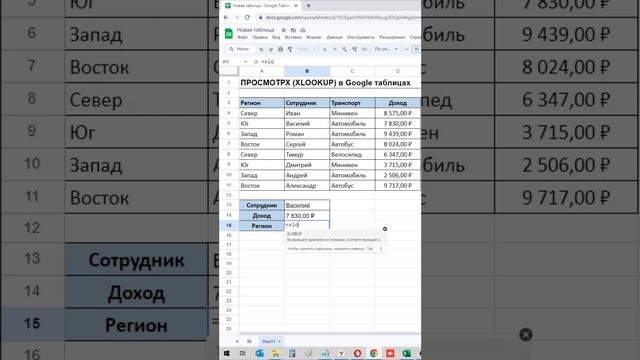Apply percent format with toolbar icon
Screen dimensions: 640x360
pyautogui.click(x=335, y=49)
